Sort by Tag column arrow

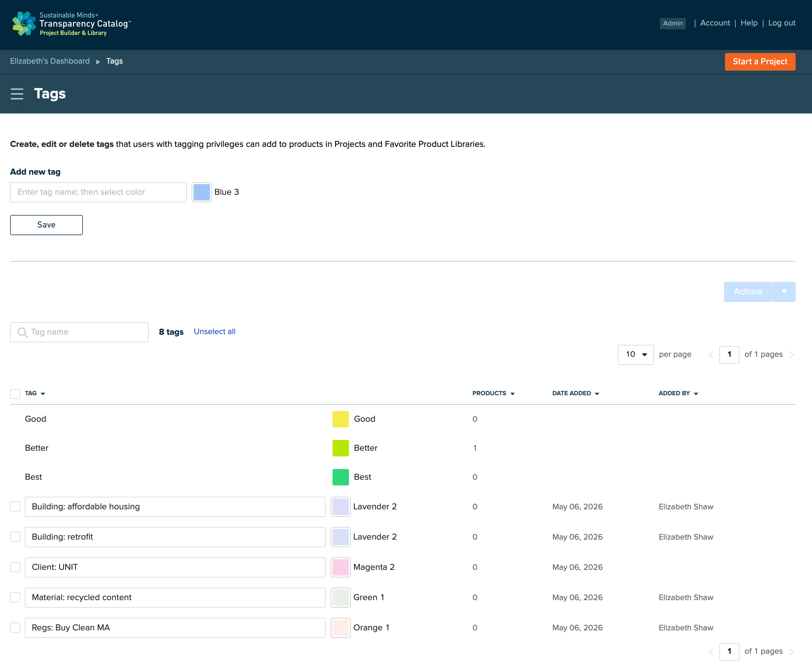[43, 394]
